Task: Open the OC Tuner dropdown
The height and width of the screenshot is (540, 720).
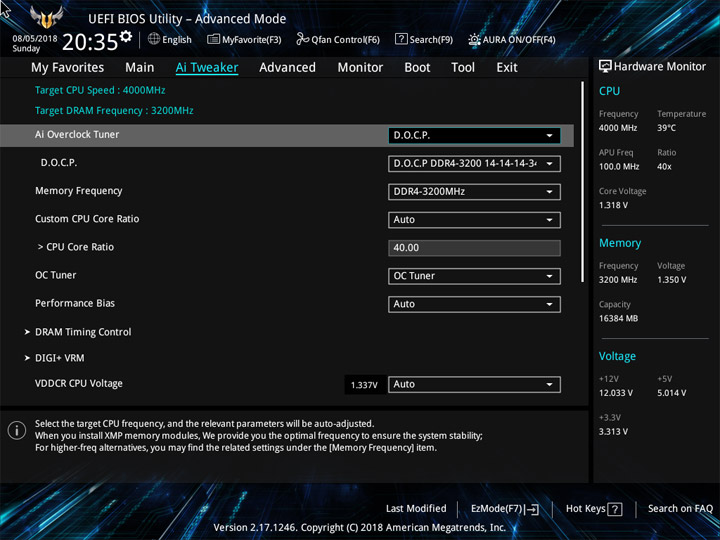Action: tap(474, 276)
